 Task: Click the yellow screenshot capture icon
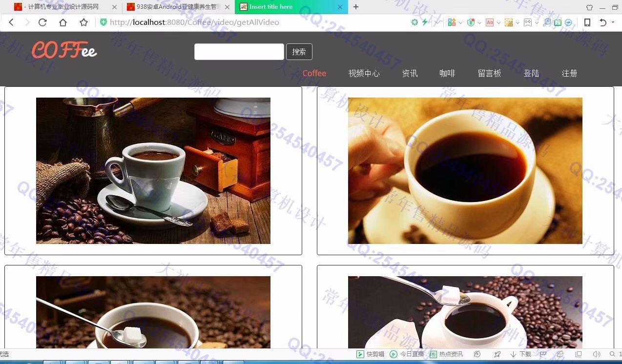point(509,22)
